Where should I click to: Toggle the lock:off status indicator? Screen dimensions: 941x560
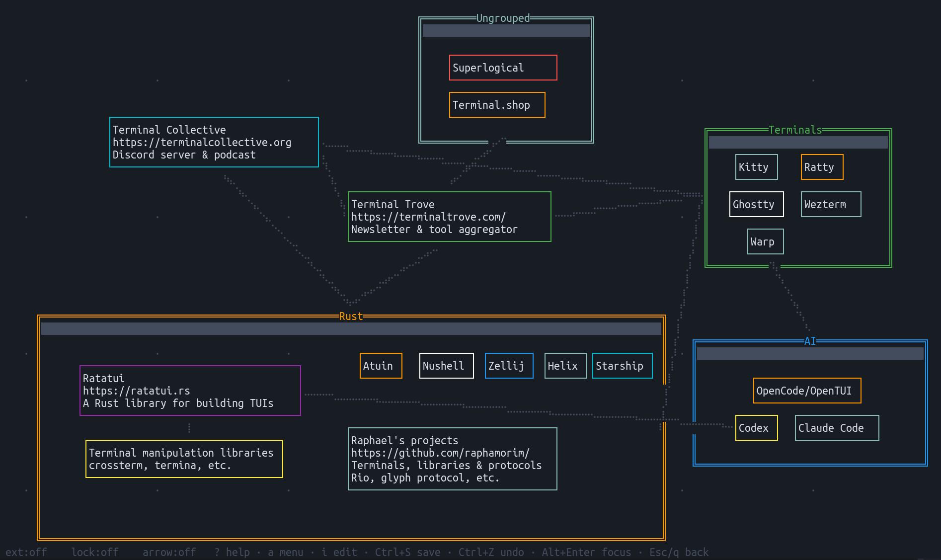click(x=94, y=552)
